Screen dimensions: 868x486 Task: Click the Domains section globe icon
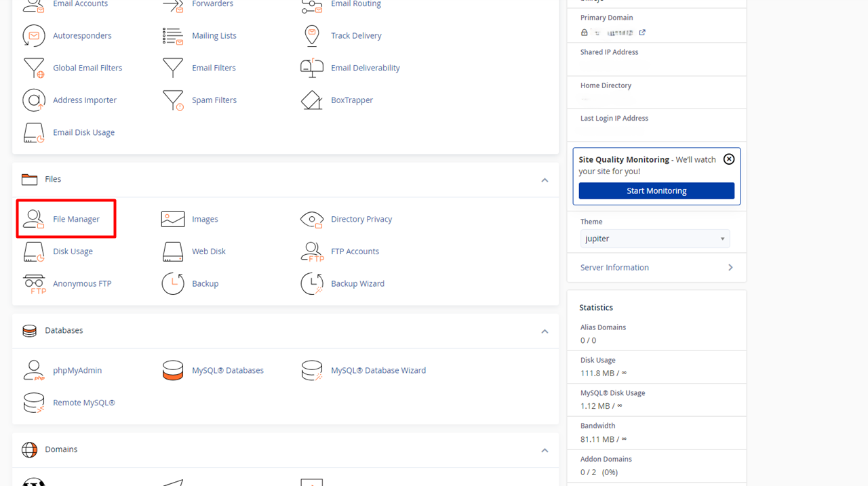(29, 449)
